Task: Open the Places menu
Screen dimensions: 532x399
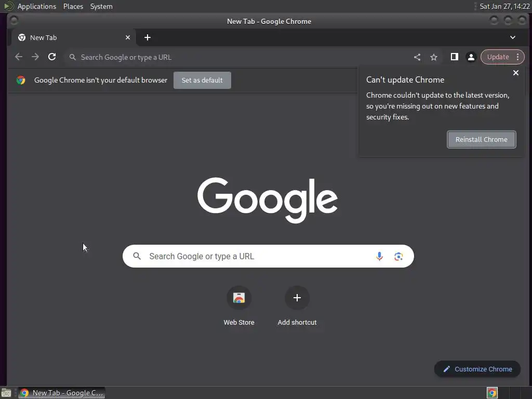Action: (73, 6)
